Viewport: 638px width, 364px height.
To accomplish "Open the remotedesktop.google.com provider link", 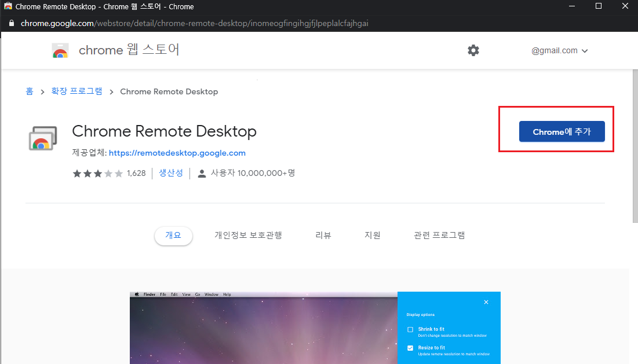I will point(177,153).
